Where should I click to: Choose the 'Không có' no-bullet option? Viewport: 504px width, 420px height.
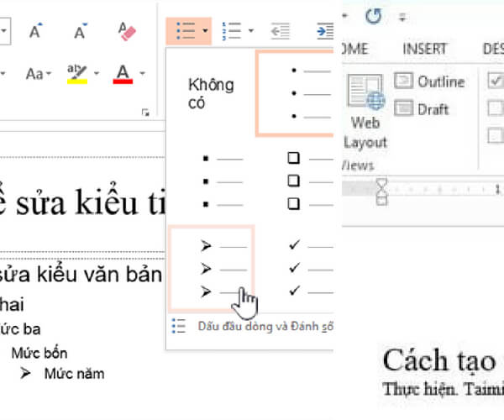point(211,93)
